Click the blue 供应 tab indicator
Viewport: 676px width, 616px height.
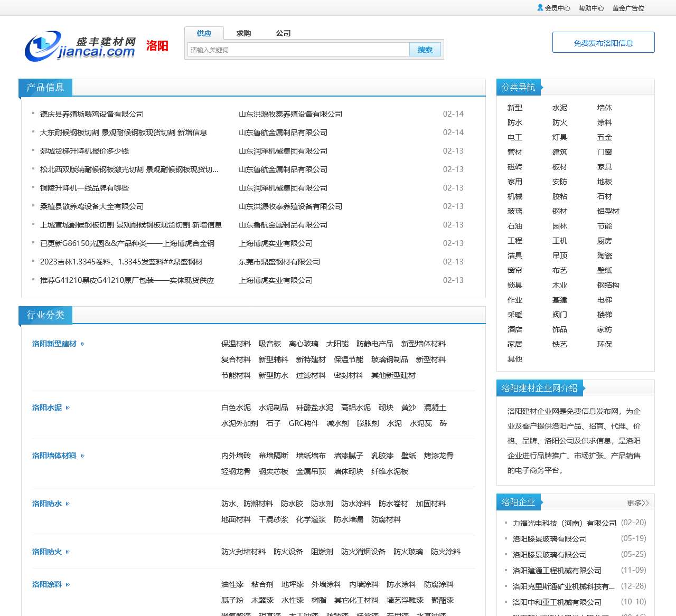click(x=204, y=33)
